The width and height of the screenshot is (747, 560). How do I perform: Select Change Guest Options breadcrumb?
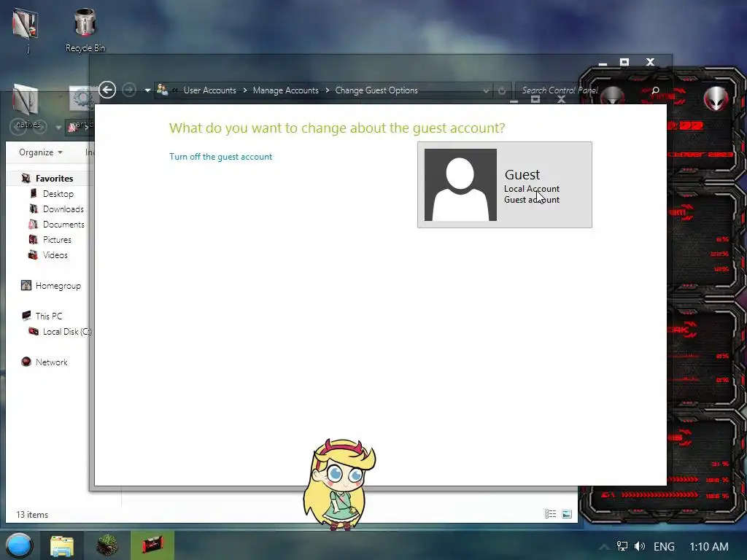click(376, 90)
